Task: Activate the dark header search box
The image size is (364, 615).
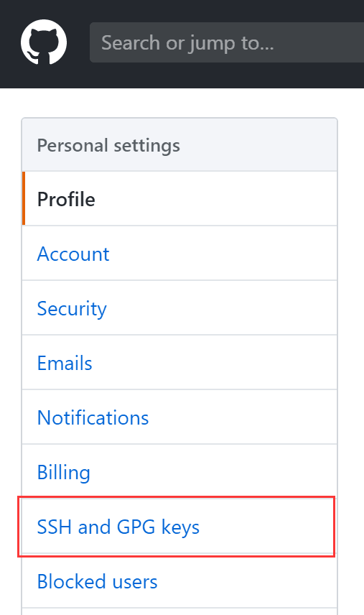Action: (227, 42)
